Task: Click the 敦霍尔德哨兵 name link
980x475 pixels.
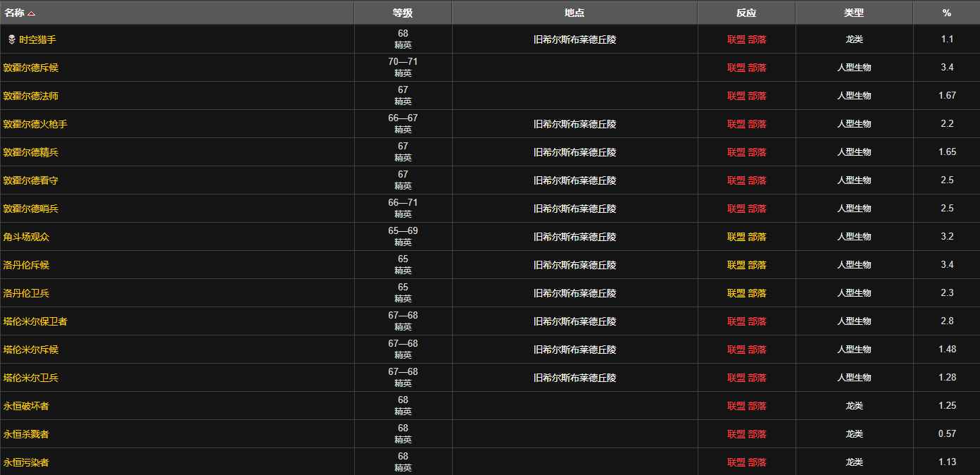Action: pos(31,209)
